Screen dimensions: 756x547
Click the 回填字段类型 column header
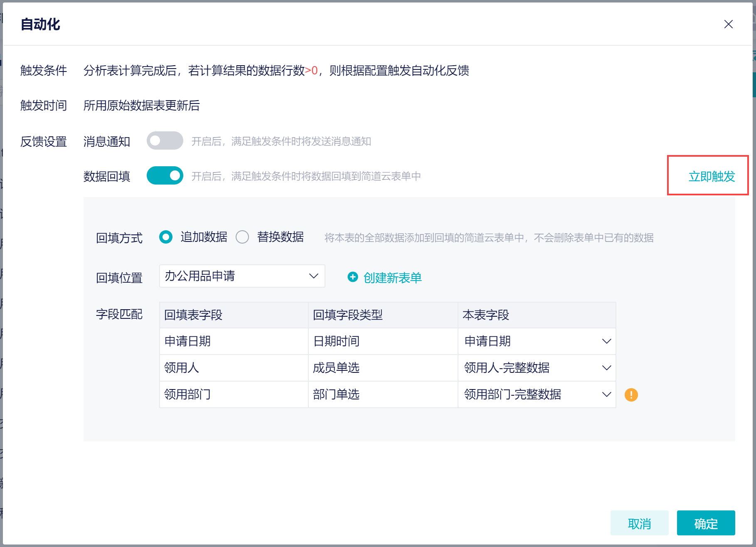click(383, 315)
